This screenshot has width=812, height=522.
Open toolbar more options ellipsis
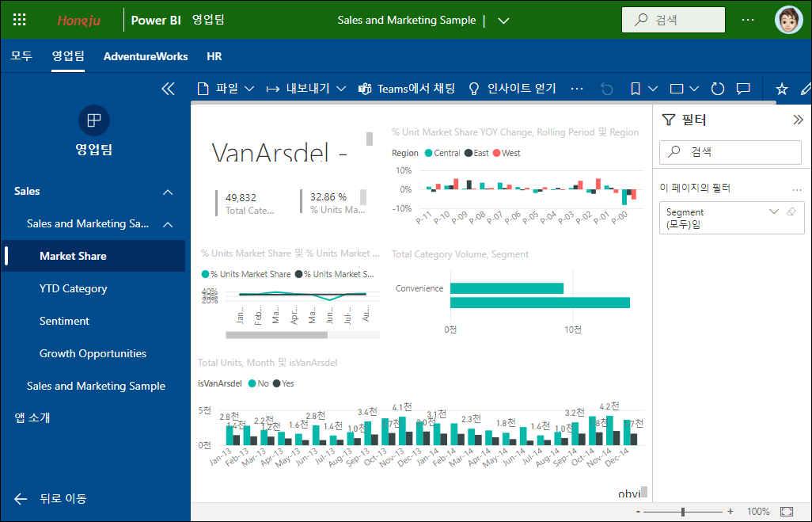pos(577,89)
